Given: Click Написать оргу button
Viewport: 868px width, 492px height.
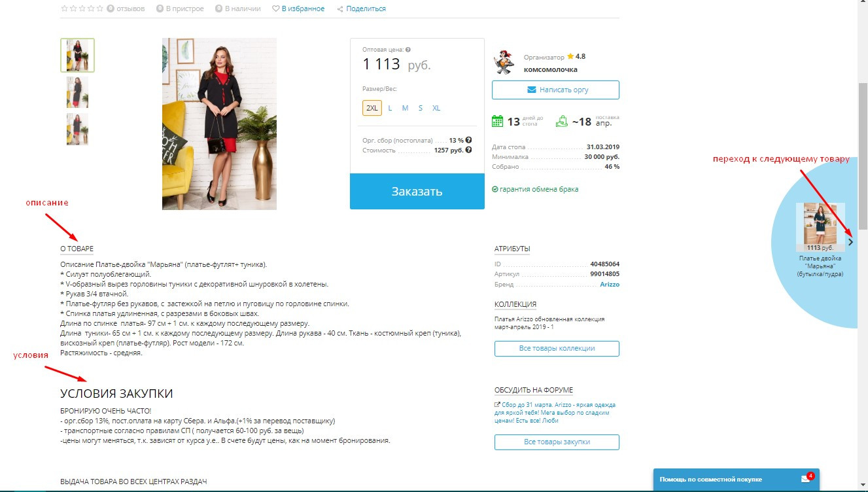Looking at the screenshot, I should pos(555,90).
